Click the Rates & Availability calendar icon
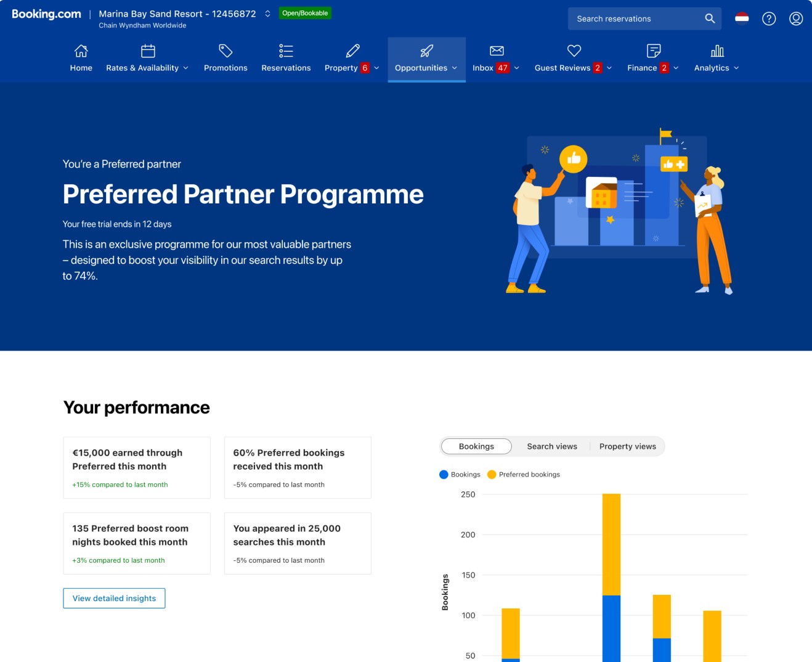Screen dimensions: 812x662 [148, 51]
